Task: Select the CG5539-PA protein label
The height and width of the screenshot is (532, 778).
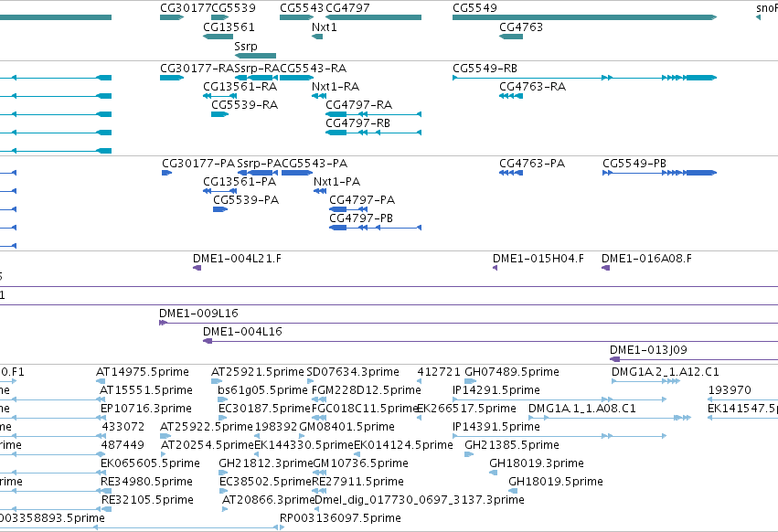Action: pyautogui.click(x=246, y=200)
